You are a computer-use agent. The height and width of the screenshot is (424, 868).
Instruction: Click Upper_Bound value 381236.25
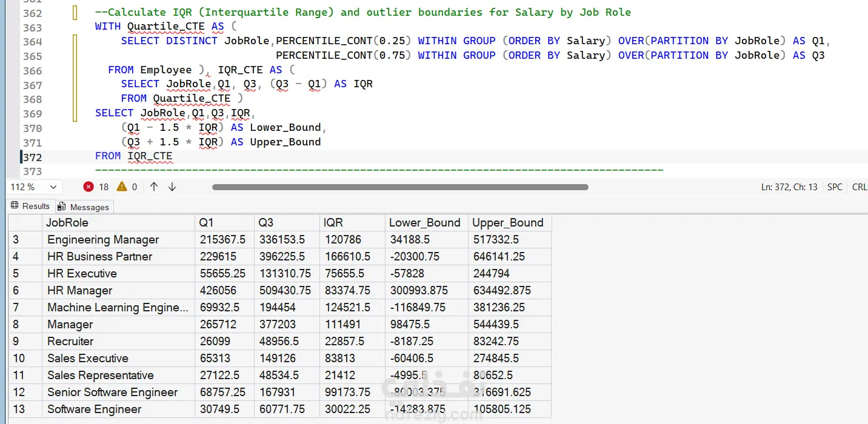(510, 307)
